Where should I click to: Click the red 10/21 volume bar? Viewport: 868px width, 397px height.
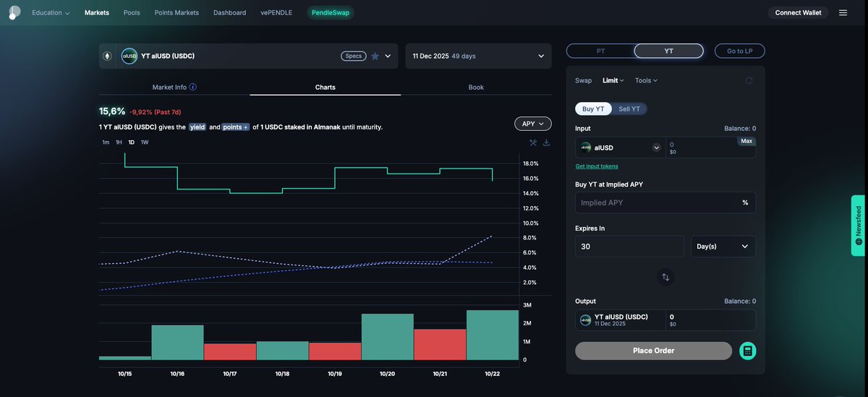click(440, 344)
